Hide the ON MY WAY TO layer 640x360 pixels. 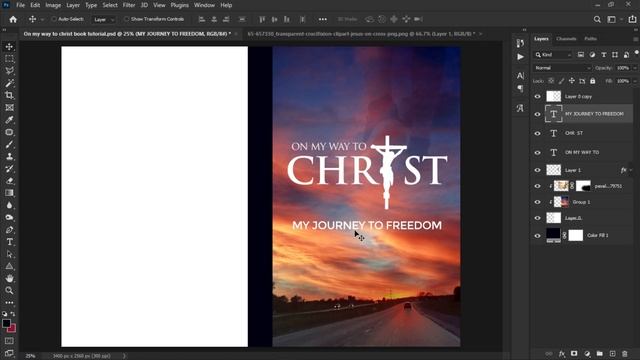pos(538,153)
